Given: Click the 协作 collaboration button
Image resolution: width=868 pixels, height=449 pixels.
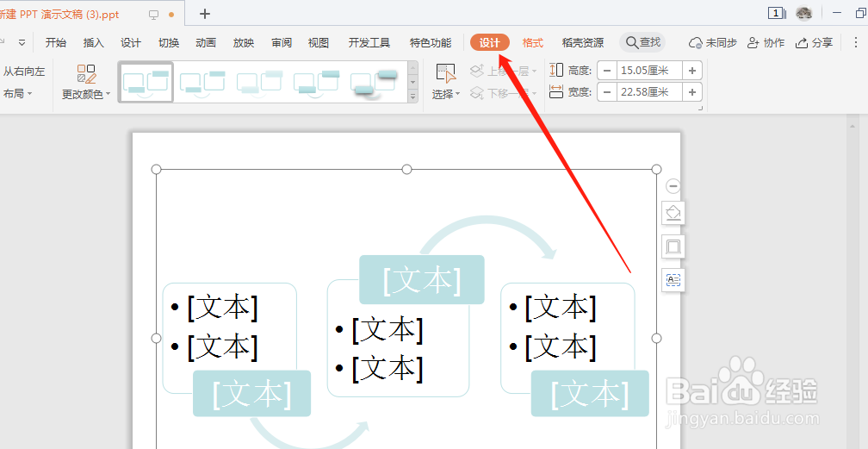Looking at the screenshot, I should (x=766, y=43).
